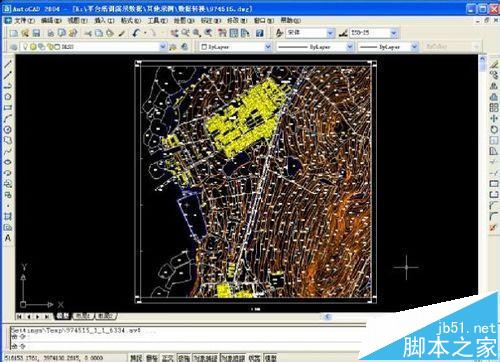Viewport: 500px width, 362px height.
Task: Toggle Object Snap in status bar
Action: click(x=206, y=358)
